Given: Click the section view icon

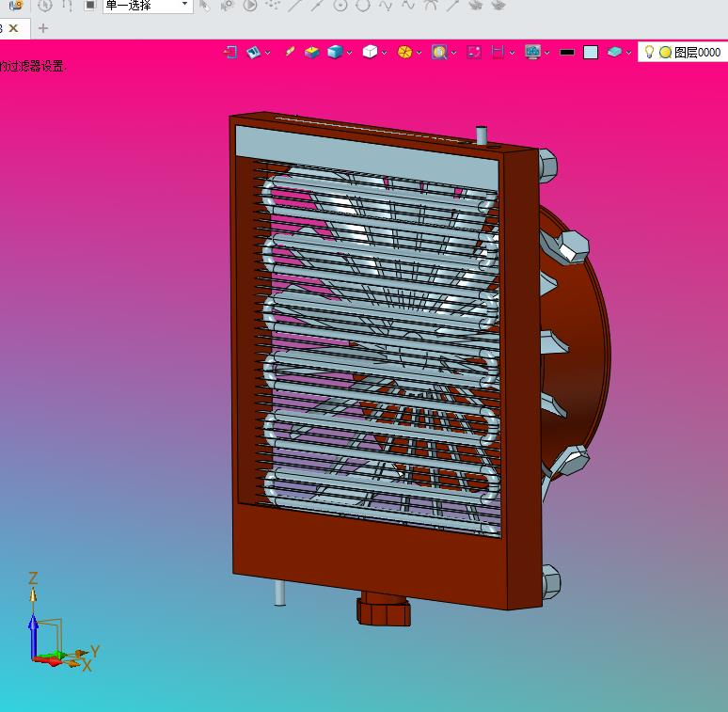Looking at the screenshot, I should tap(498, 52).
